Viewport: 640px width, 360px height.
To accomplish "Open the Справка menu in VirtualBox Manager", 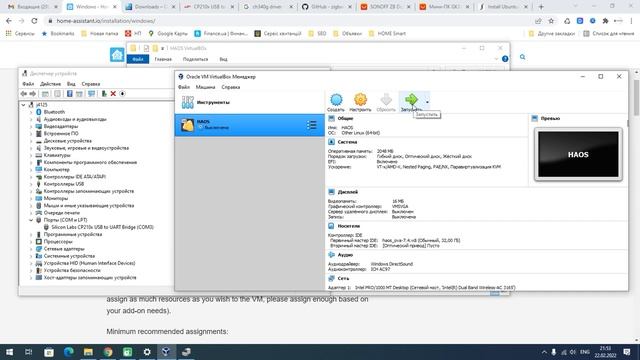I will [231, 87].
